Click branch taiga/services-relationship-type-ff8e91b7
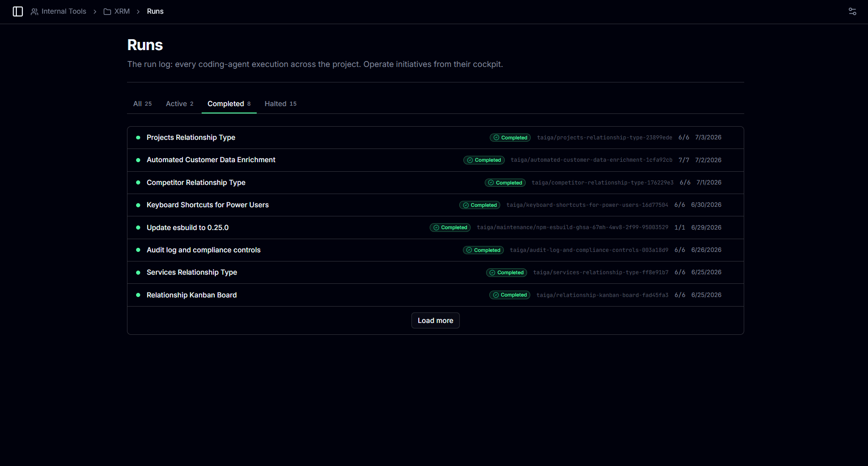This screenshot has height=466, width=868. click(601, 272)
